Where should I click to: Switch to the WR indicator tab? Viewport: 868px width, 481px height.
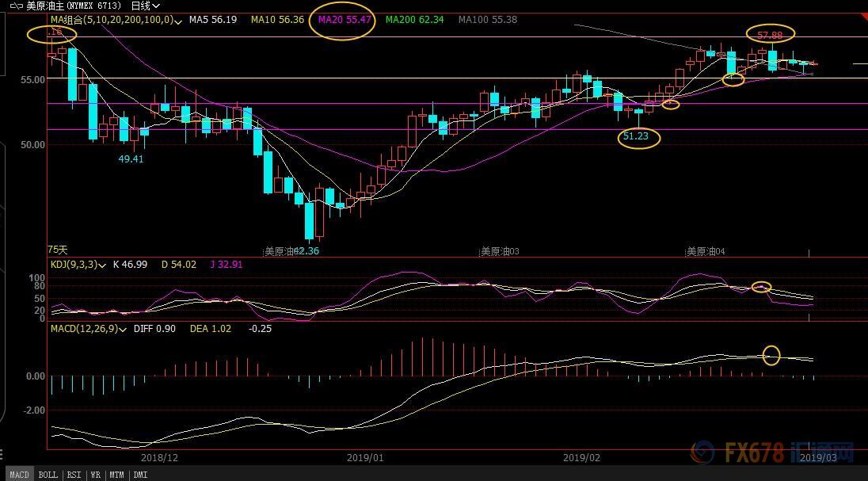pyautogui.click(x=96, y=475)
